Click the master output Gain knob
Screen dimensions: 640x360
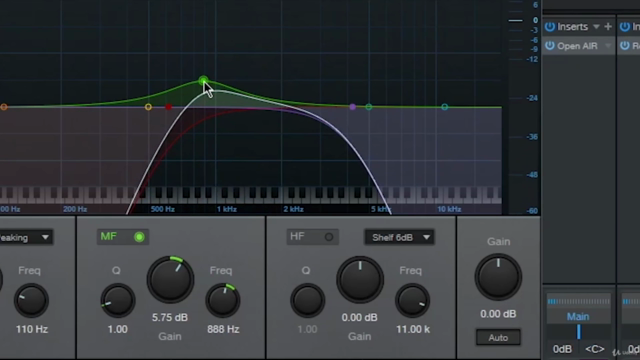tap(498, 277)
